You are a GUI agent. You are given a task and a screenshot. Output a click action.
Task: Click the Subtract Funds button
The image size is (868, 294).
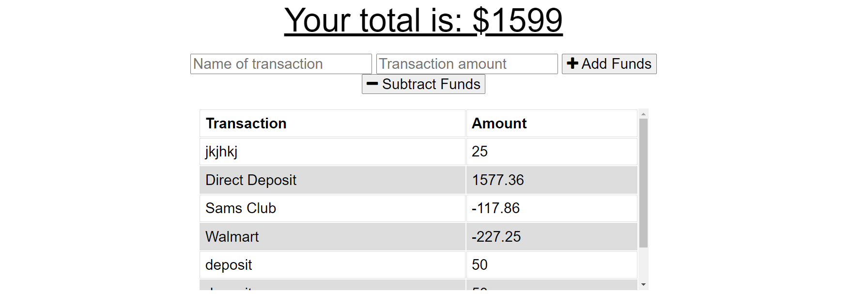[x=423, y=84]
